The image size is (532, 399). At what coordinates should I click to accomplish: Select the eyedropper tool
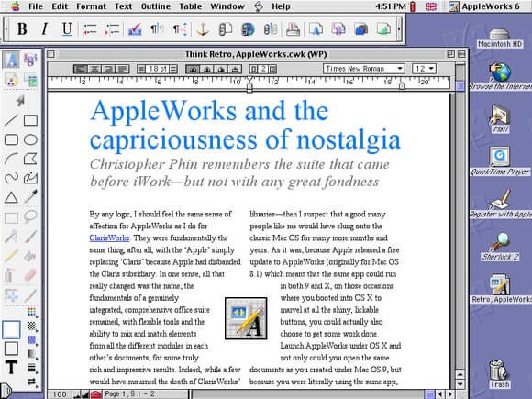(30, 197)
